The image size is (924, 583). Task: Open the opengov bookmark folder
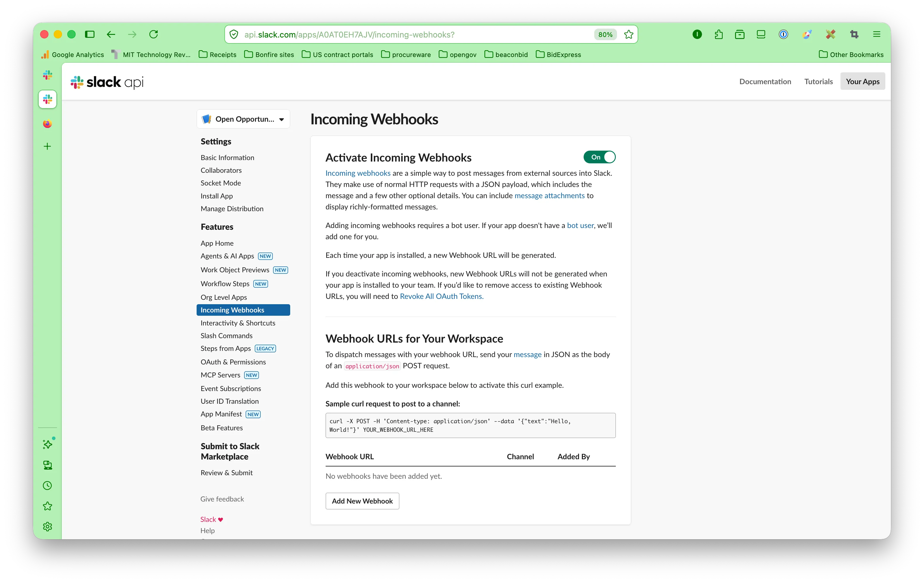(x=457, y=55)
